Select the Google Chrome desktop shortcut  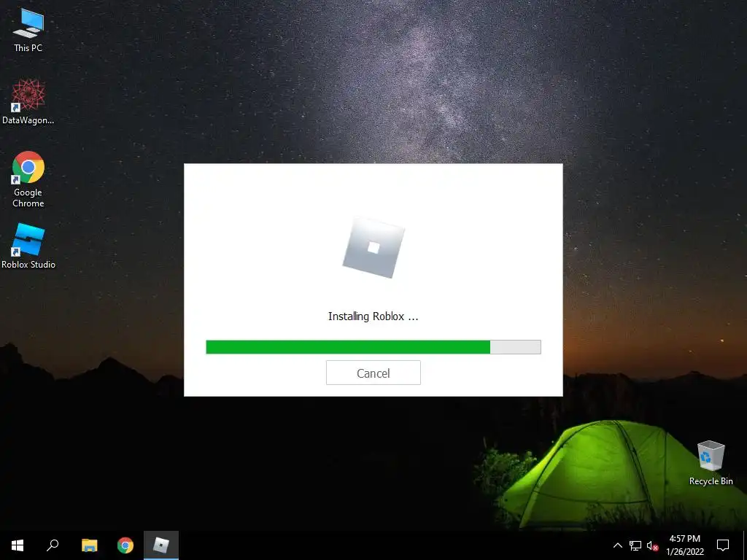tap(28, 179)
